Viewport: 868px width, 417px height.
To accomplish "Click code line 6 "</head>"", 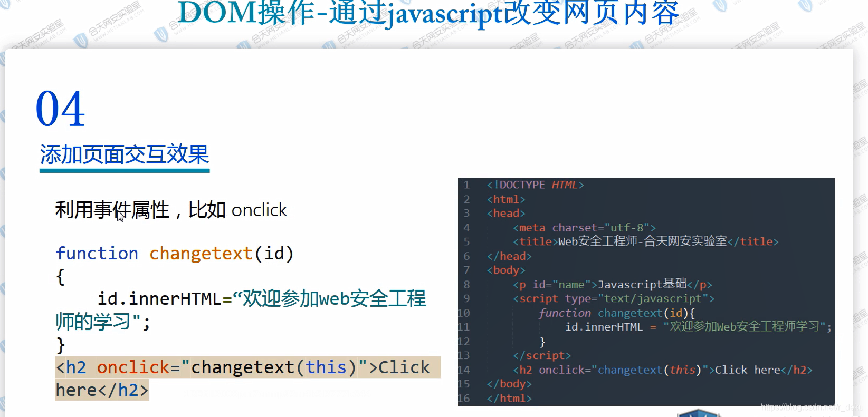I will pyautogui.click(x=509, y=256).
